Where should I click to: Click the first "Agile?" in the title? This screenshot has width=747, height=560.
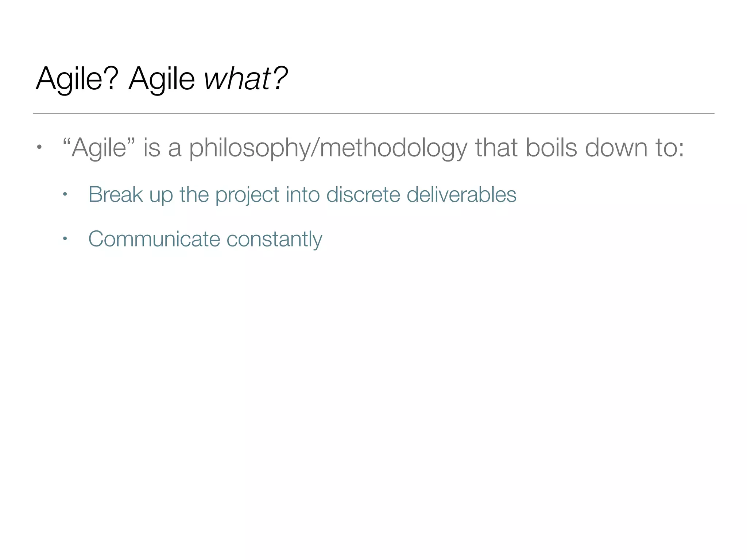point(77,78)
